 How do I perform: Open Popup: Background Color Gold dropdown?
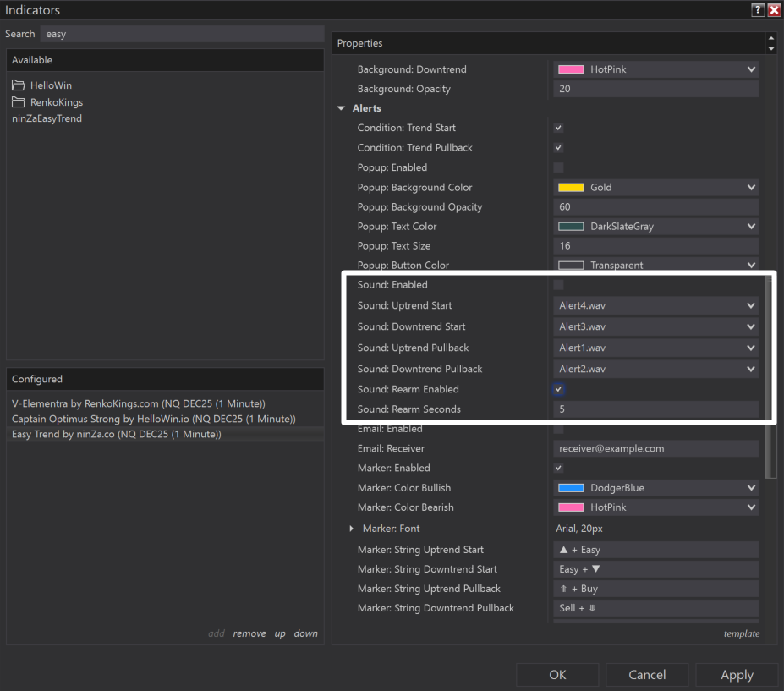click(x=656, y=188)
